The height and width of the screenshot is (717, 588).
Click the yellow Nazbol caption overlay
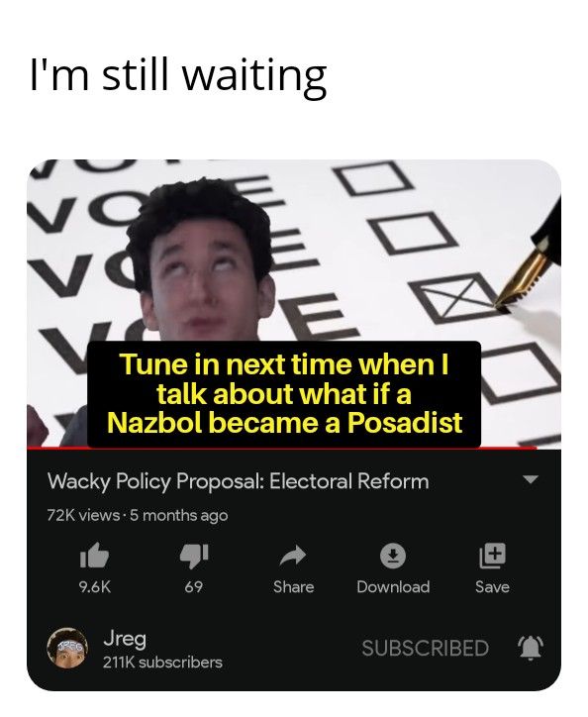click(x=284, y=394)
